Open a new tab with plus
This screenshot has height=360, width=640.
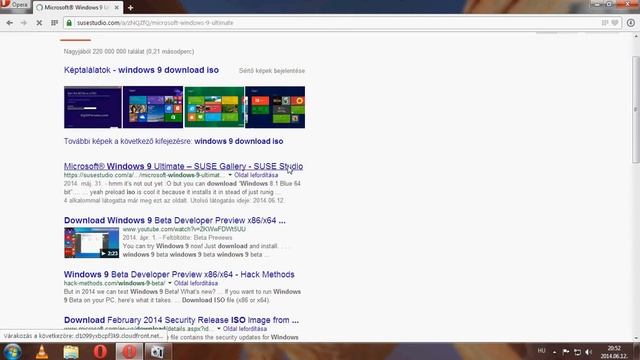(x=131, y=7)
